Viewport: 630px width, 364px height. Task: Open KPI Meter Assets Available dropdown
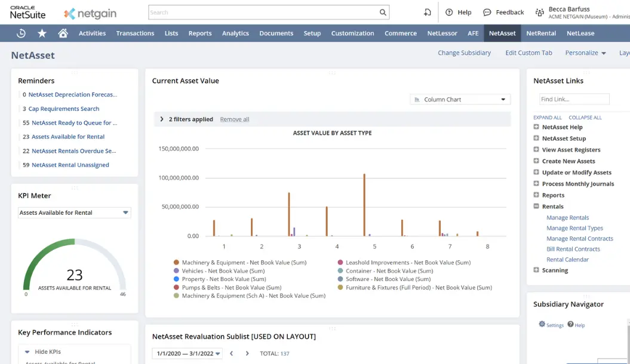coord(74,212)
